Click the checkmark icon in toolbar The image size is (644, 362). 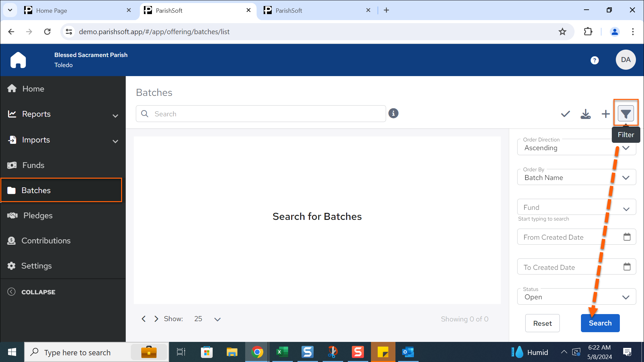pos(566,114)
